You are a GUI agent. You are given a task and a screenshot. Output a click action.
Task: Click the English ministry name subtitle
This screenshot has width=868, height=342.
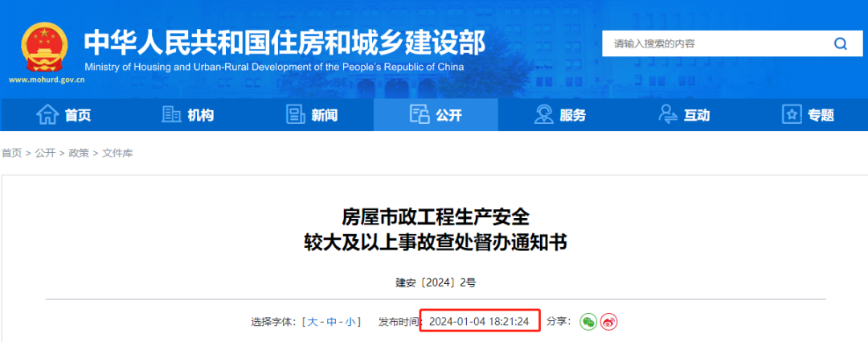click(x=275, y=68)
